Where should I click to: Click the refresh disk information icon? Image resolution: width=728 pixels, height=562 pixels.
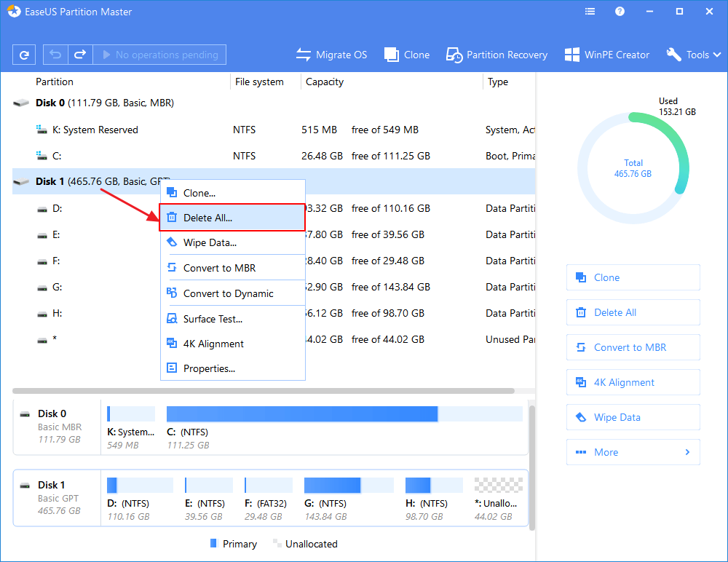pyautogui.click(x=24, y=55)
